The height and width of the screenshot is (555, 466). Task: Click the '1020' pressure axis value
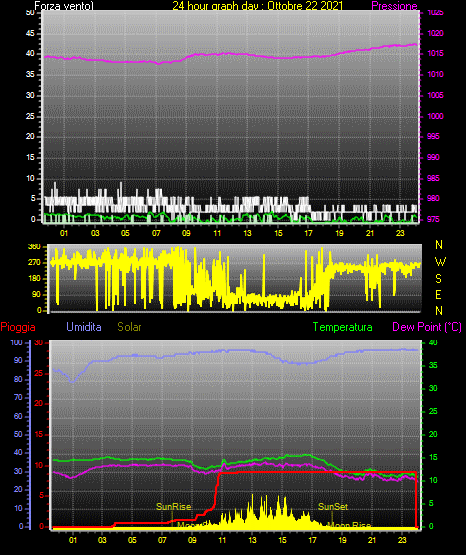[435, 33]
